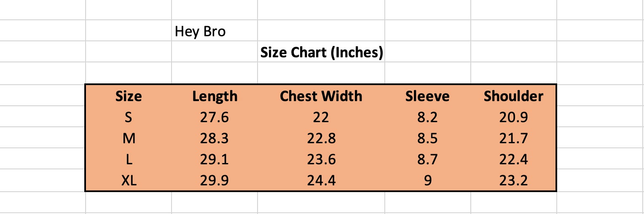Screen dimensions: 644x214
Task: Select the Length header cell
Action: (x=215, y=96)
